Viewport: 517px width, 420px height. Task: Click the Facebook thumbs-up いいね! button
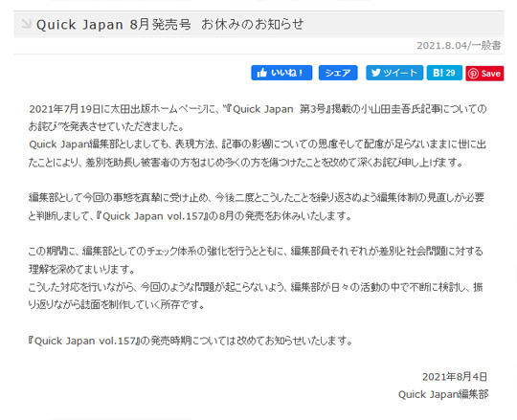pos(281,73)
